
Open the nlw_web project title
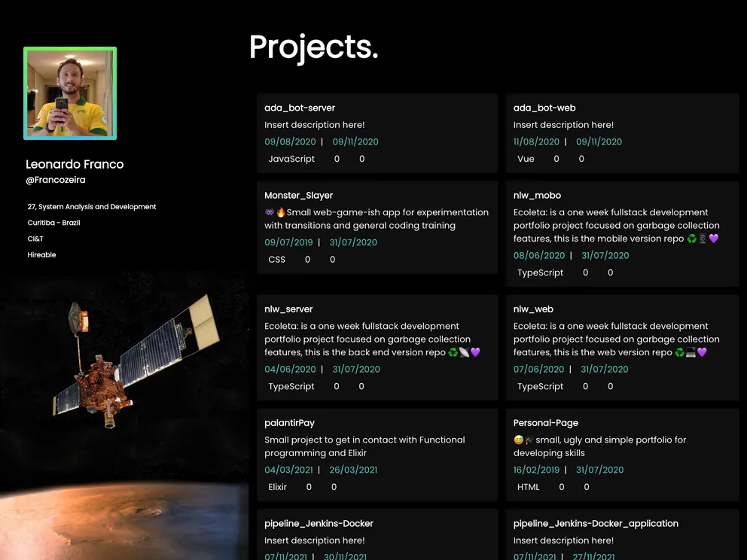pos(533,309)
